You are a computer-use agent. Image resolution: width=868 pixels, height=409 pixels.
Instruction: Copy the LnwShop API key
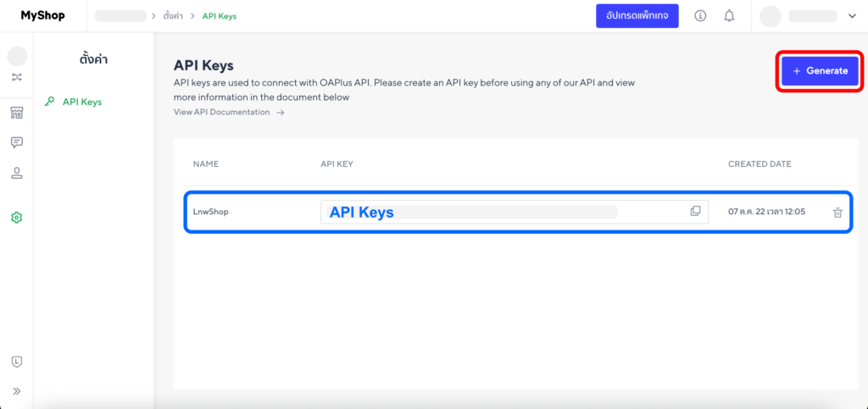click(695, 211)
